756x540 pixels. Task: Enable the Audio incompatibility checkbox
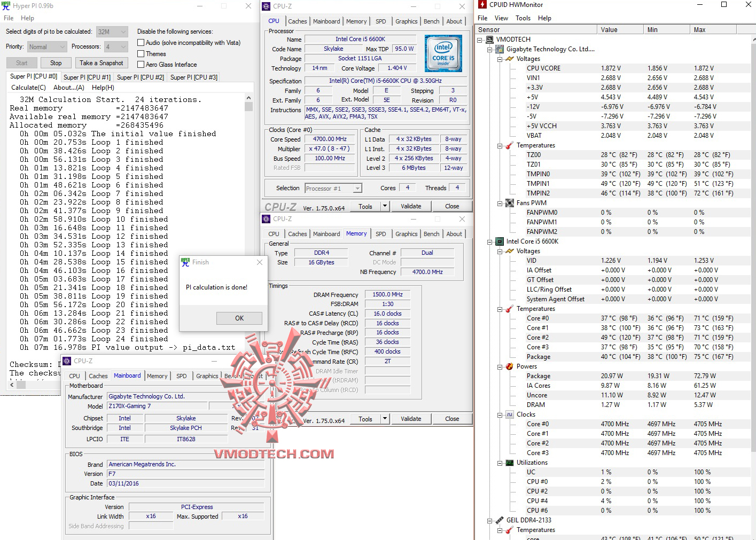point(141,43)
